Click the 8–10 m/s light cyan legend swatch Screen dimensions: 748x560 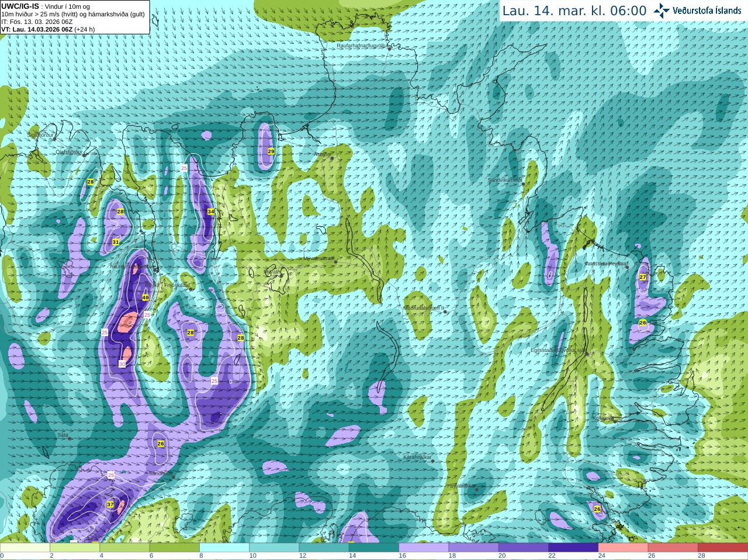224,547
